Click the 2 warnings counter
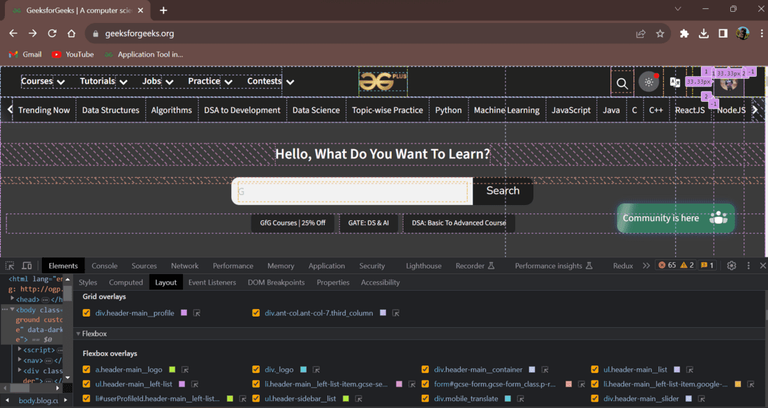Screen dimensions: 768x408 [687, 265]
